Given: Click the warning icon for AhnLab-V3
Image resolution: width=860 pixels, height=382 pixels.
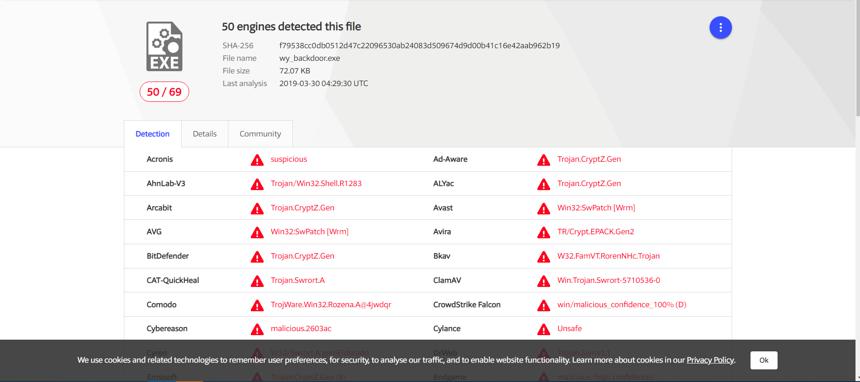Looking at the screenshot, I should point(257,184).
